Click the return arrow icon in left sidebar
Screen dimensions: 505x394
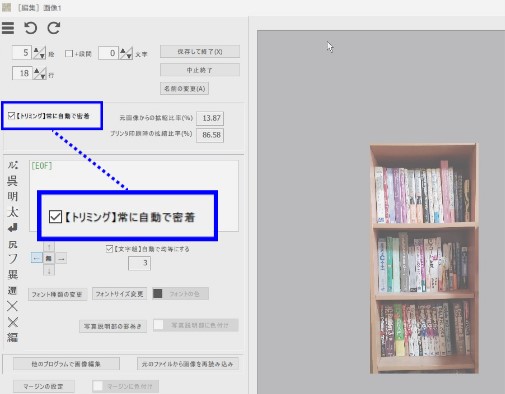pyautogui.click(x=12, y=228)
